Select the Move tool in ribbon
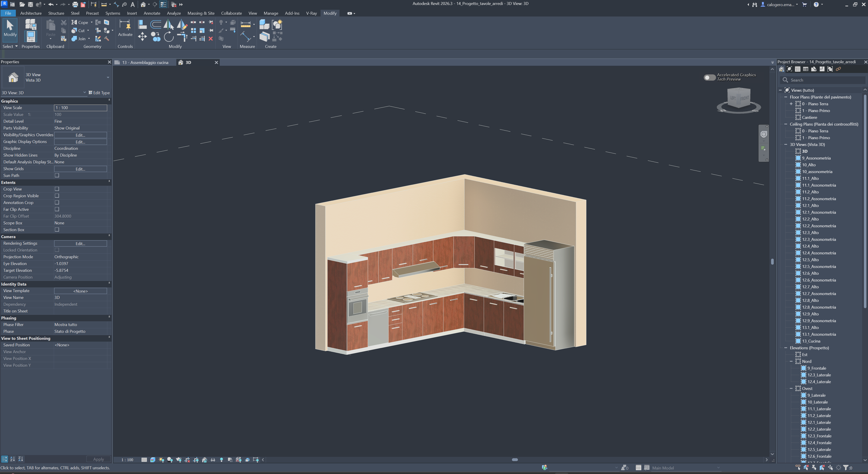 [142, 37]
